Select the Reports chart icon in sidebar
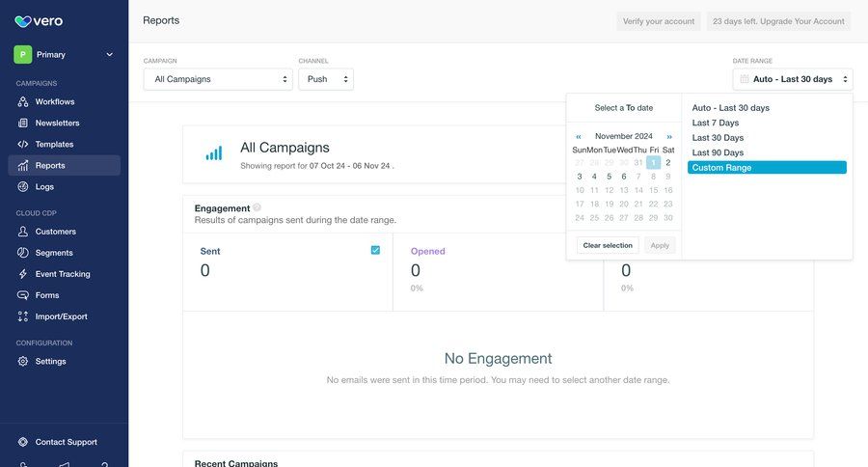868x467 pixels. tap(23, 166)
